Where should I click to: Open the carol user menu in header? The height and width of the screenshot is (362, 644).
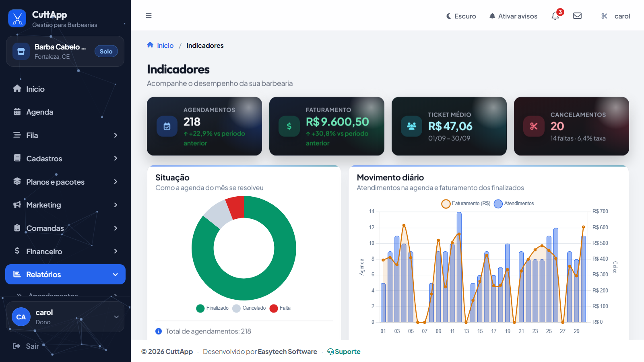[616, 16]
